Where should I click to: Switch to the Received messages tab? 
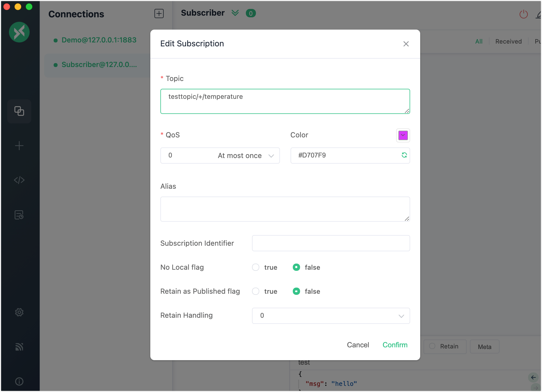tap(508, 41)
